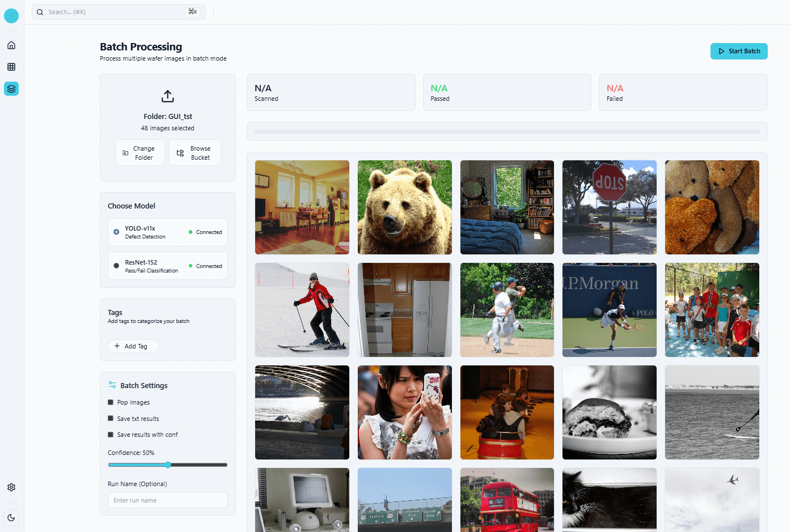
Task: Open the grid view in the sidebar
Action: (11, 67)
